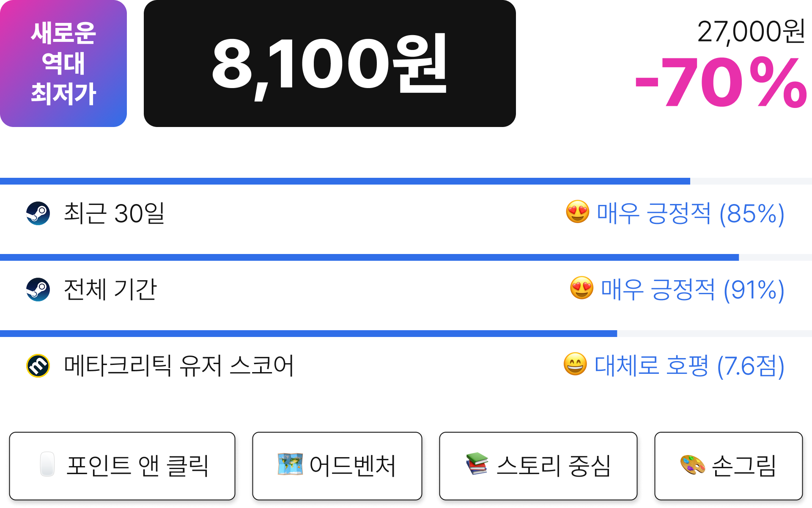Click grinning emoji beside 대체로 호평
This screenshot has height=508, width=812.
click(x=575, y=364)
